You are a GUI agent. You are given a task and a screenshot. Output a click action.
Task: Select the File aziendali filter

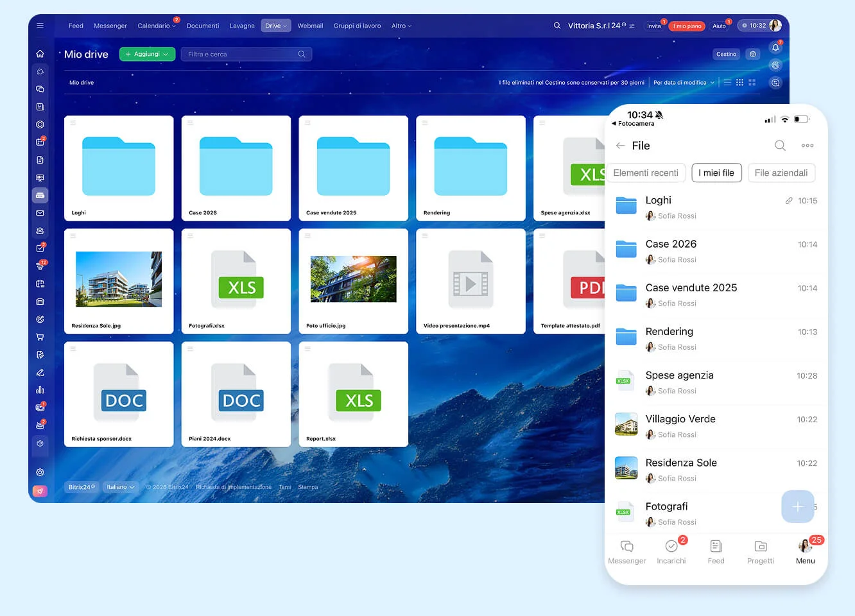(781, 173)
